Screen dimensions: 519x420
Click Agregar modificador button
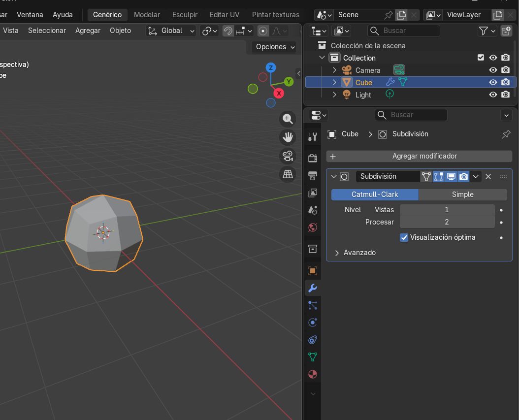419,156
